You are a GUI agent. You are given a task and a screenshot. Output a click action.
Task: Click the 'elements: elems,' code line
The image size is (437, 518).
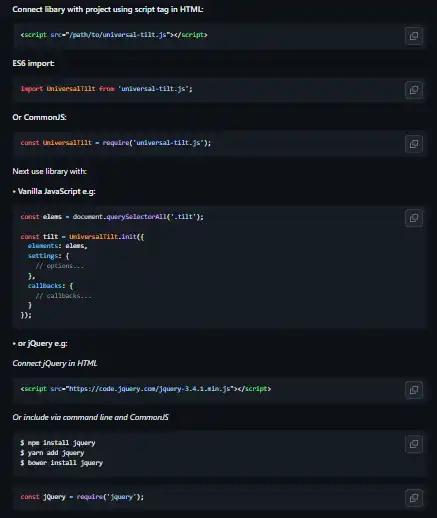[x=58, y=246]
